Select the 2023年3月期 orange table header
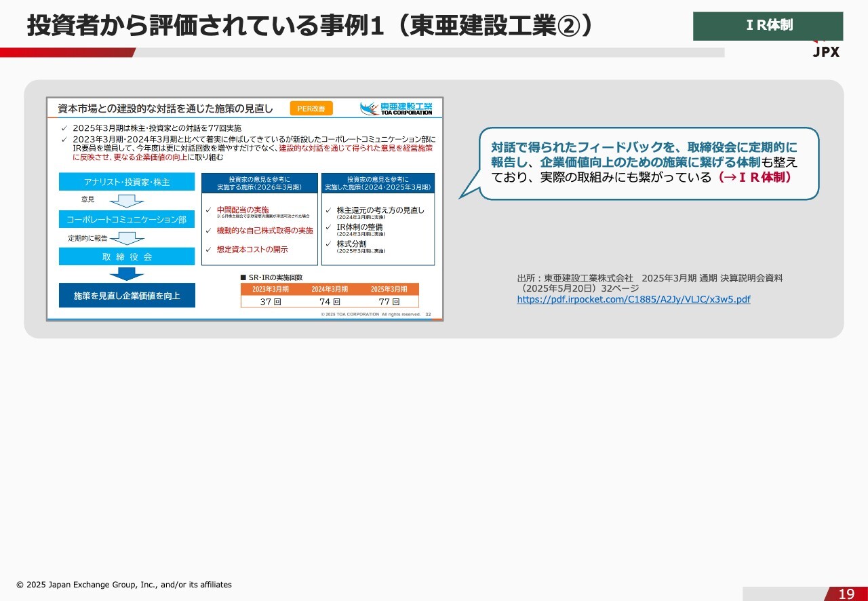The width and height of the screenshot is (868, 601). coord(271,289)
